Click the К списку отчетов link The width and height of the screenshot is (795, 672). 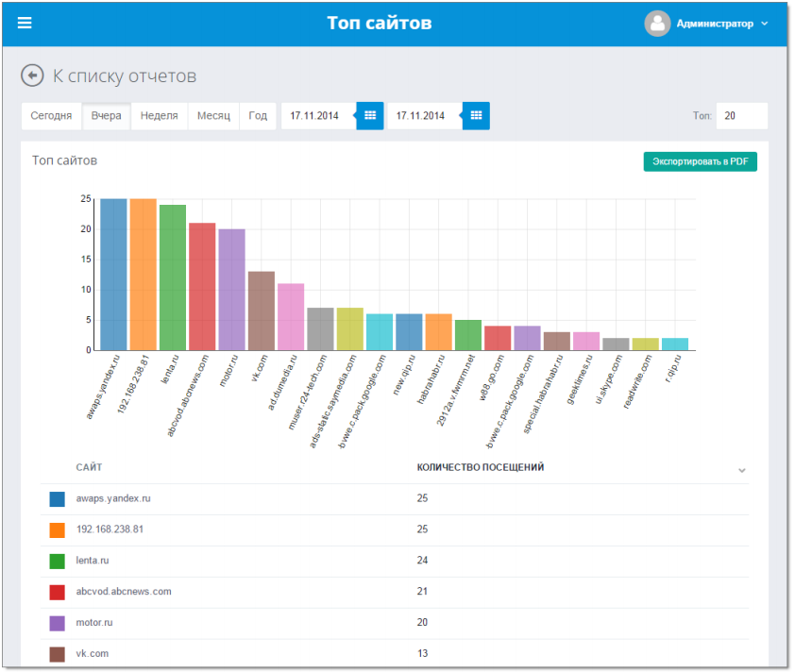124,76
